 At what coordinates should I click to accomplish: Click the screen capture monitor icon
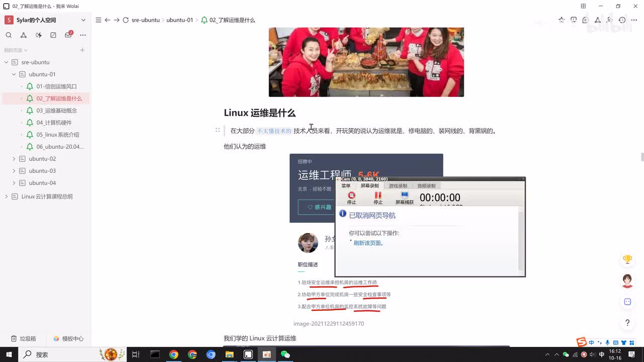pos(405,195)
